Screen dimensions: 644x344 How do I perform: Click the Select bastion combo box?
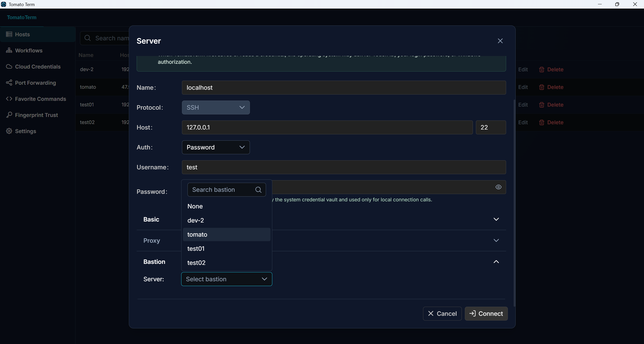coord(226,279)
